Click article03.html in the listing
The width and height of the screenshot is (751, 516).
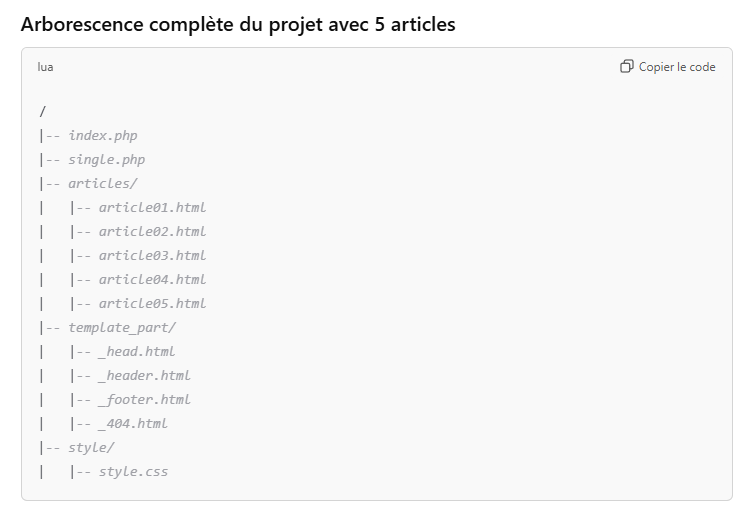coord(152,255)
